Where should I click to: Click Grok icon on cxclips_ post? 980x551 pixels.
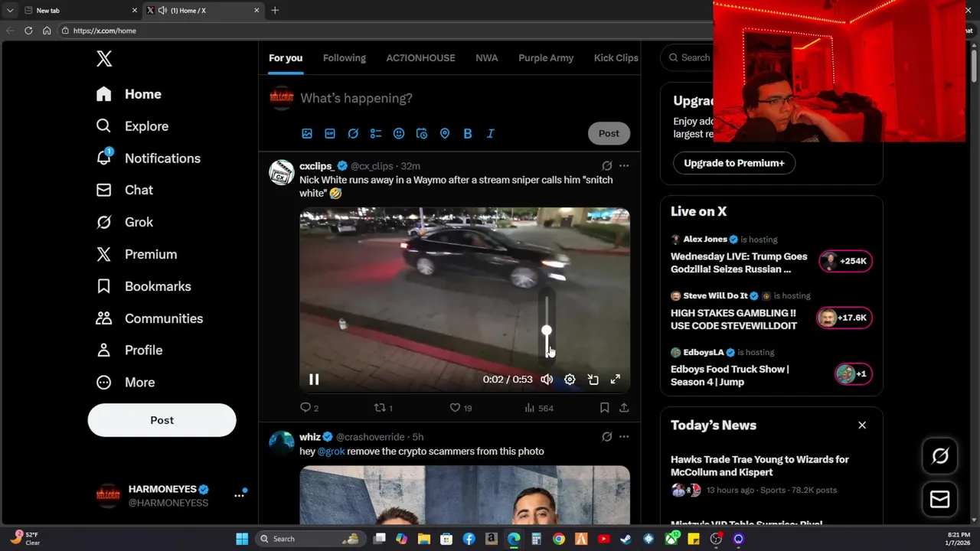607,166
